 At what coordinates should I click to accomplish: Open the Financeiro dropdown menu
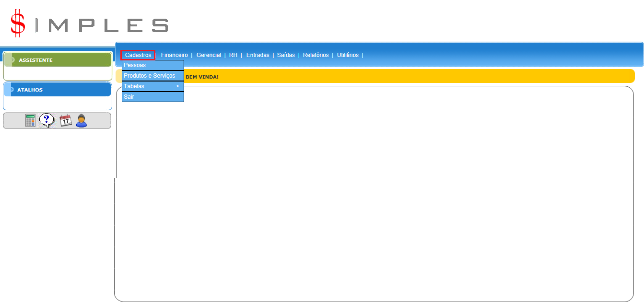(x=174, y=55)
